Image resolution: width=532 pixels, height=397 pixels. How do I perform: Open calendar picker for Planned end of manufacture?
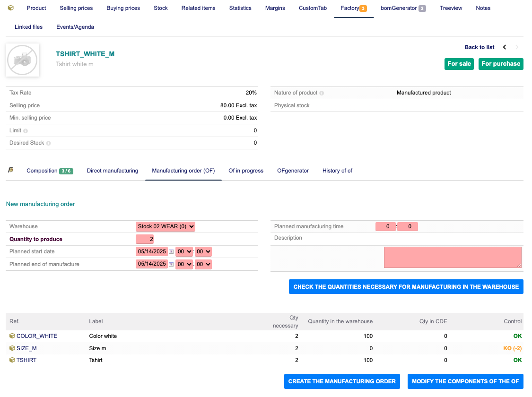(x=171, y=264)
